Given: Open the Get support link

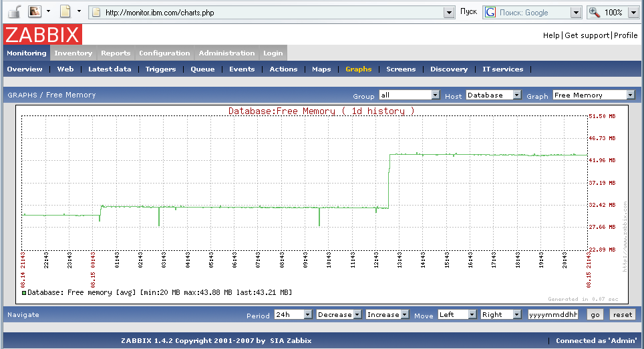Looking at the screenshot, I should [587, 35].
